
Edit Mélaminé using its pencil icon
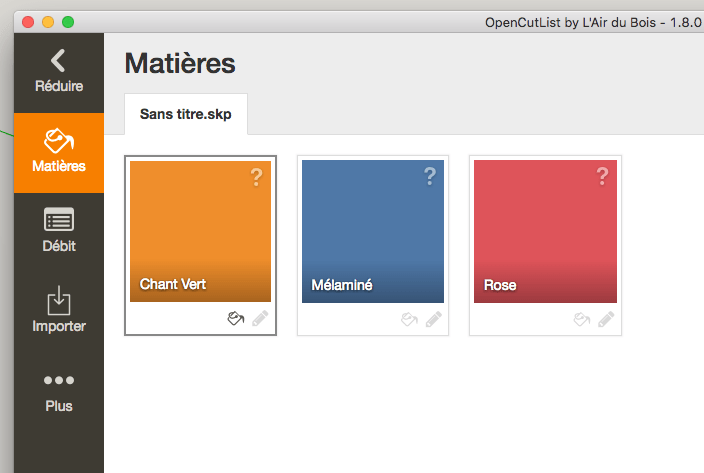coord(433,319)
